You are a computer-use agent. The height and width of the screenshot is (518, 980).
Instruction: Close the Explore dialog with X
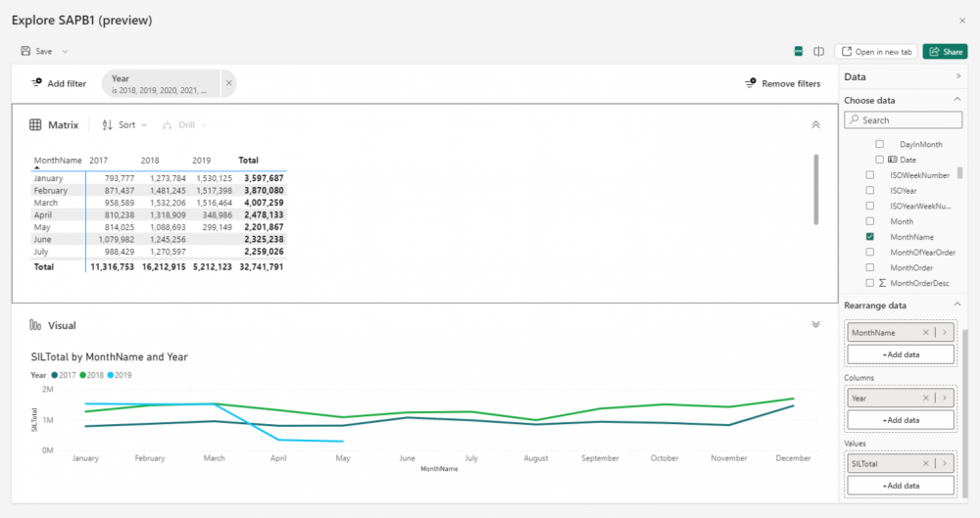pos(962,21)
